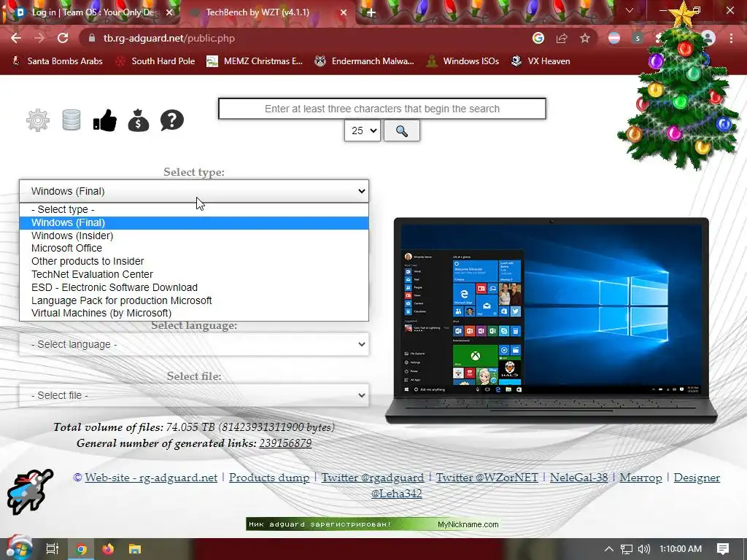
Task: Click the magnifying glass search button
Action: [402, 131]
